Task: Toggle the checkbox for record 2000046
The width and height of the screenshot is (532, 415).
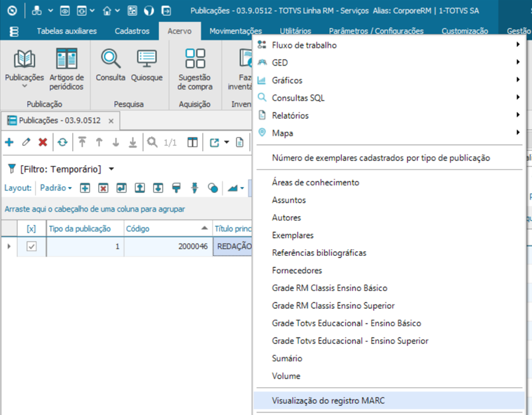Action: [x=32, y=246]
